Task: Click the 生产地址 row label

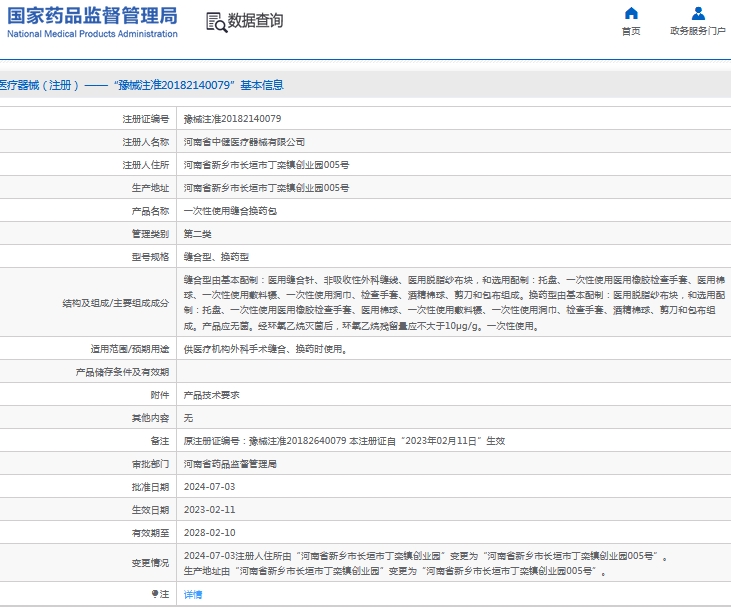Action: (x=150, y=188)
